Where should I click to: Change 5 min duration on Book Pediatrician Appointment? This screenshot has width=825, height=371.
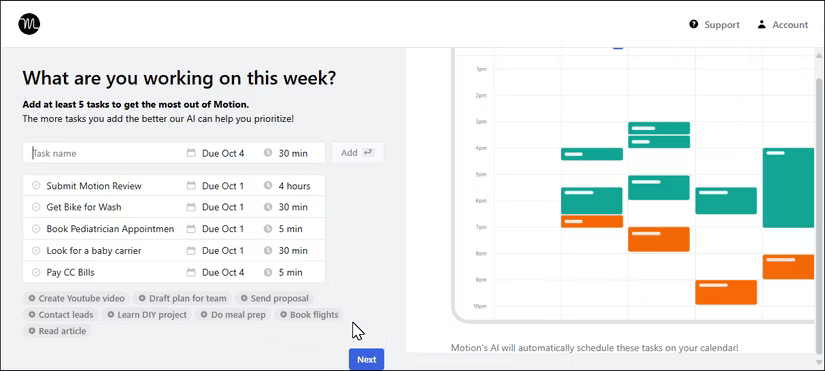(x=283, y=229)
